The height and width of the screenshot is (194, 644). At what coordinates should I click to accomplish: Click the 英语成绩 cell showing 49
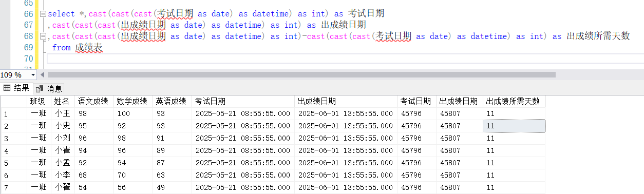pos(172,187)
